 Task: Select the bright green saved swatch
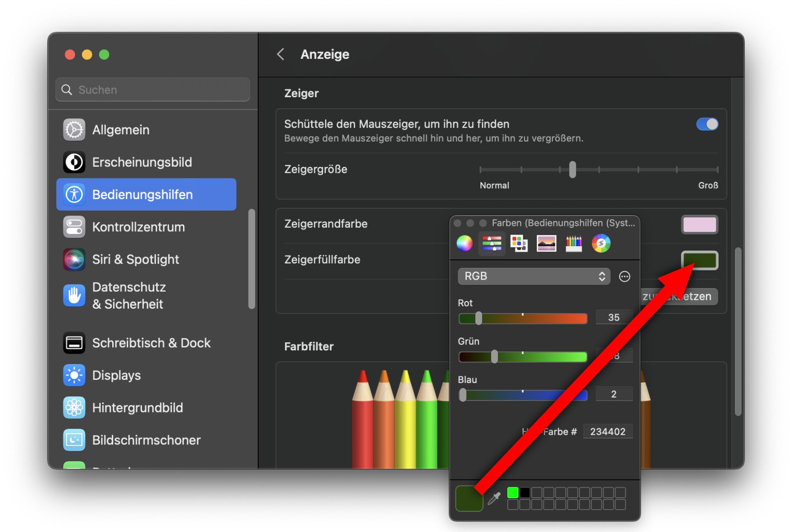pyautogui.click(x=513, y=492)
